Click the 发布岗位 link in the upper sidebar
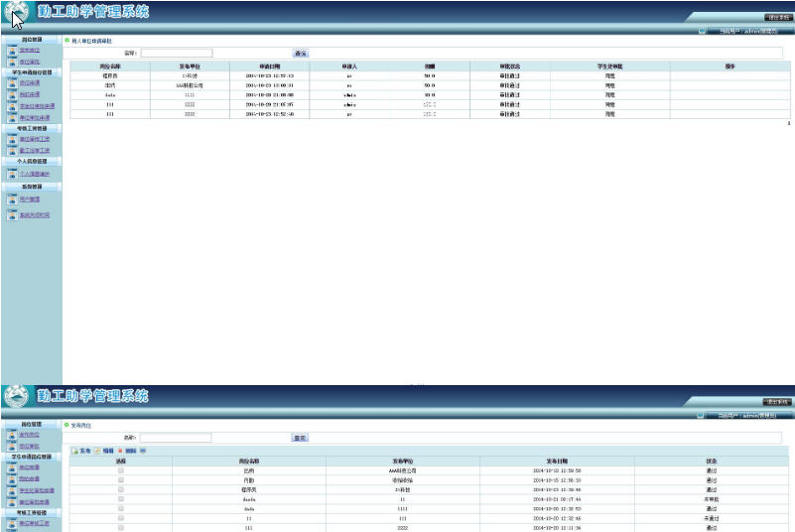Image resolution: width=795 pixels, height=532 pixels. click(30, 51)
